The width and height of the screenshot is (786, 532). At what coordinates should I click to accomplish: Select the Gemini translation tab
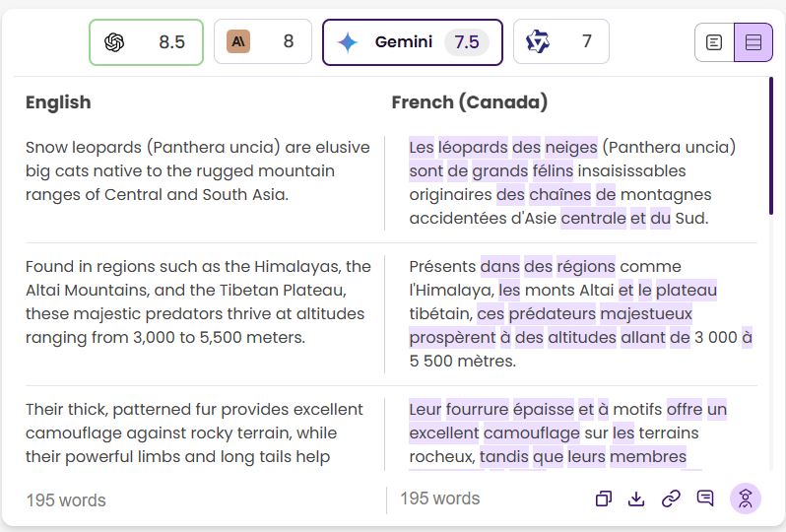coord(412,42)
